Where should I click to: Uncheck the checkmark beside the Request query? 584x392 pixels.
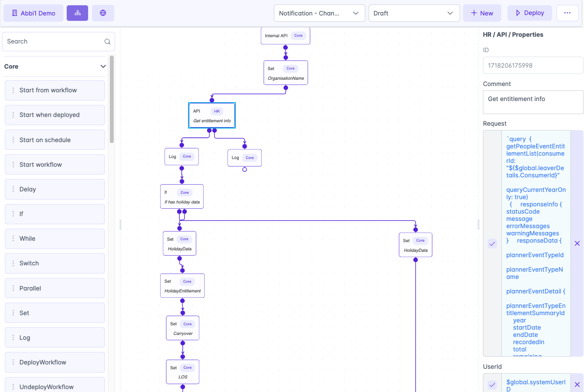[x=492, y=244]
